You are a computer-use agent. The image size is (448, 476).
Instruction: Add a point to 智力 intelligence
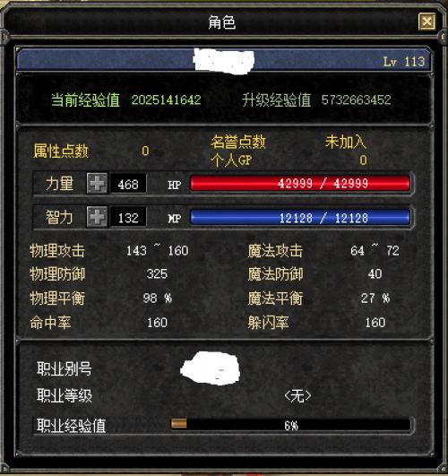[x=97, y=217]
